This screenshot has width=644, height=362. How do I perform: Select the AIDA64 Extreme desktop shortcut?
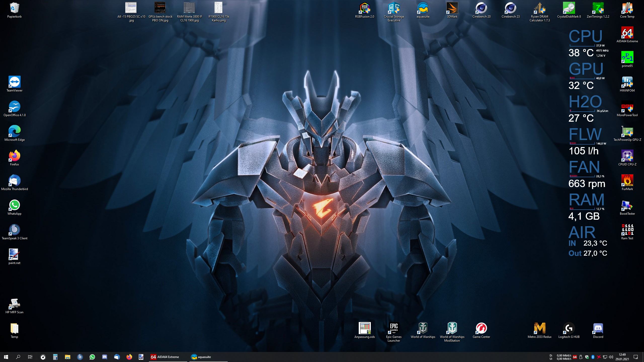point(627,35)
